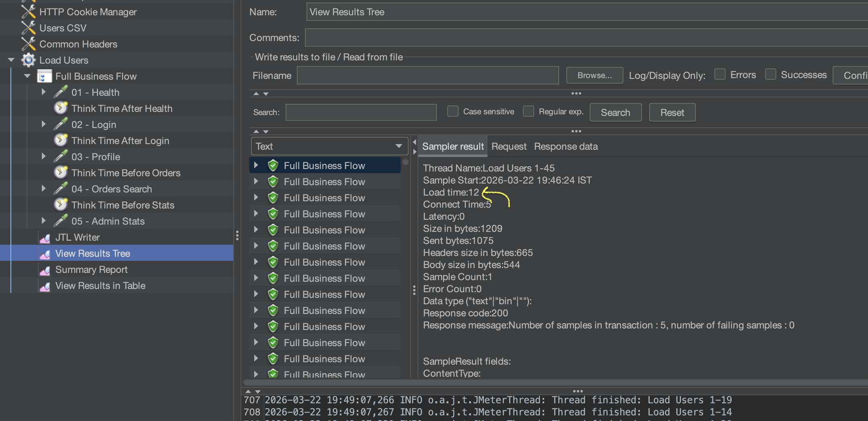Switch to the Request tab
This screenshot has height=421, width=868.
click(x=509, y=147)
